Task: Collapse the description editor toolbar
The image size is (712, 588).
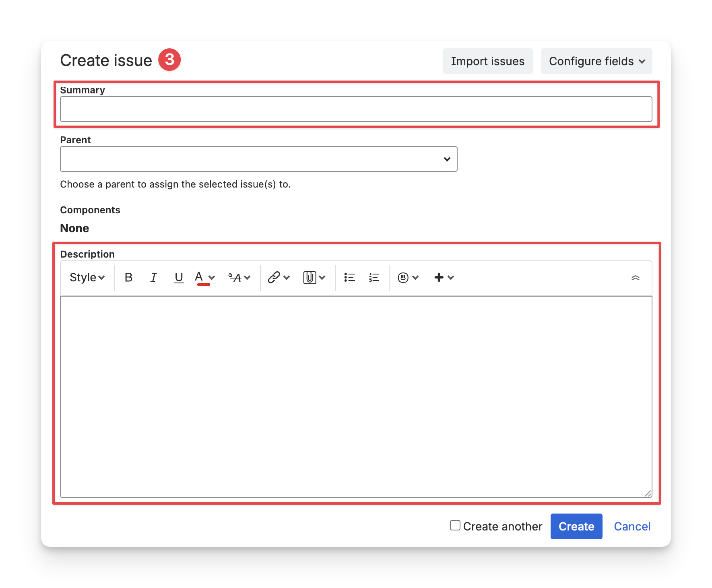Action: 635,278
